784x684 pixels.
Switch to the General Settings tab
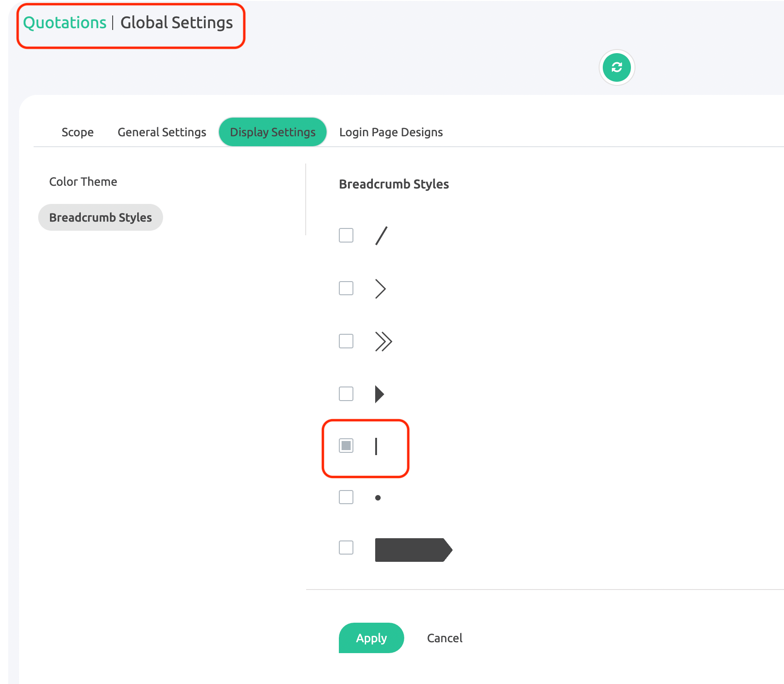coord(162,132)
